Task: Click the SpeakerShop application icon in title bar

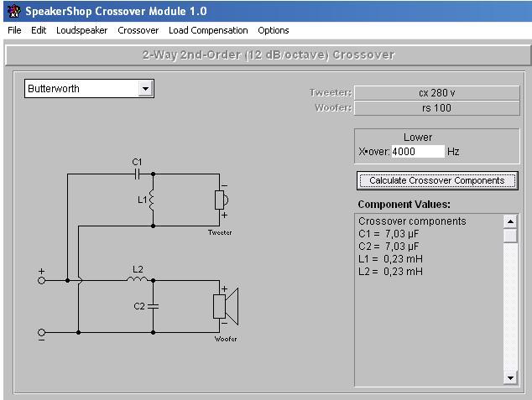Action: (x=13, y=11)
